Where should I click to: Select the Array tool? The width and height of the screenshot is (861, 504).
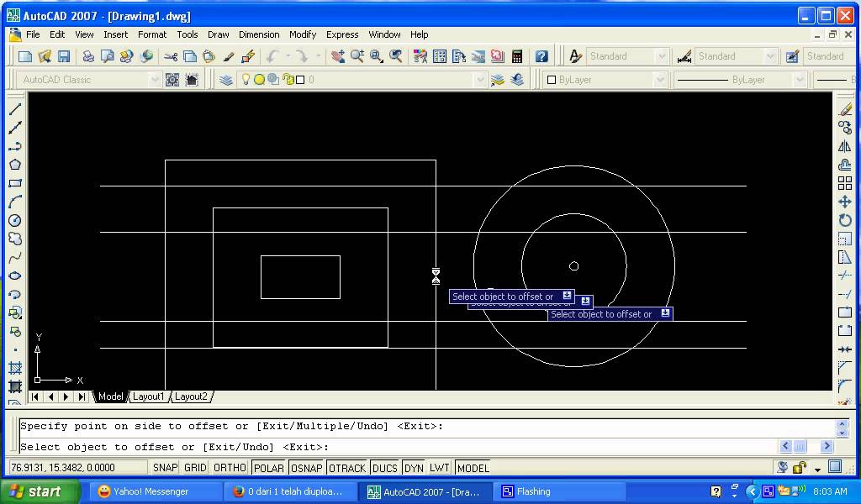pyautogui.click(x=845, y=183)
